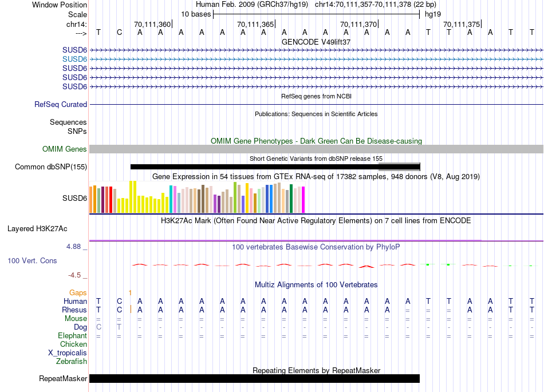Click the Common dbSNP(155) track label
Viewport: 544px width, 392px height.
tap(51, 167)
